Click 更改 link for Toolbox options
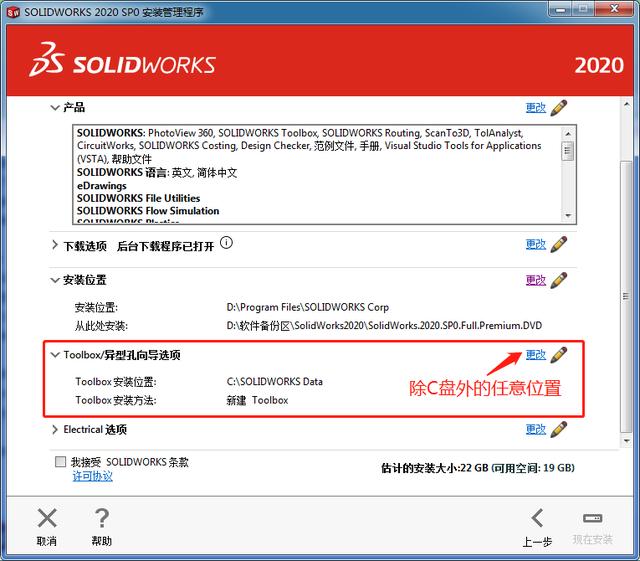The height and width of the screenshot is (561, 640). point(536,355)
